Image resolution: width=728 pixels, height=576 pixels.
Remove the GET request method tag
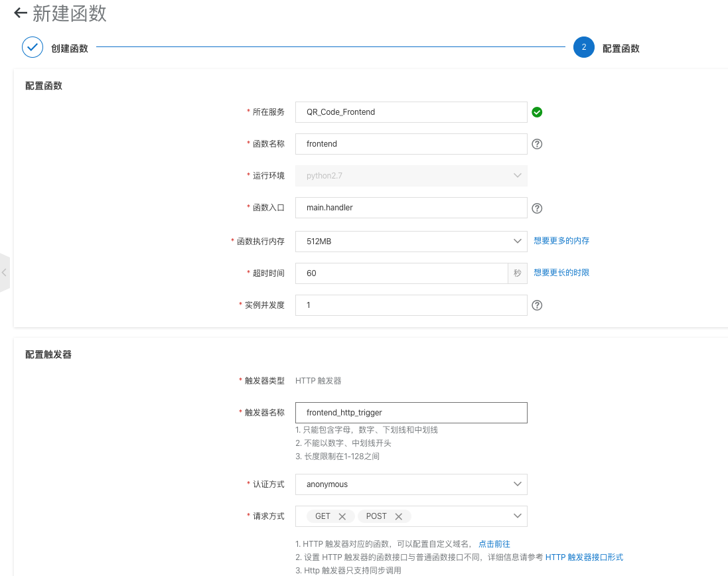tap(342, 516)
